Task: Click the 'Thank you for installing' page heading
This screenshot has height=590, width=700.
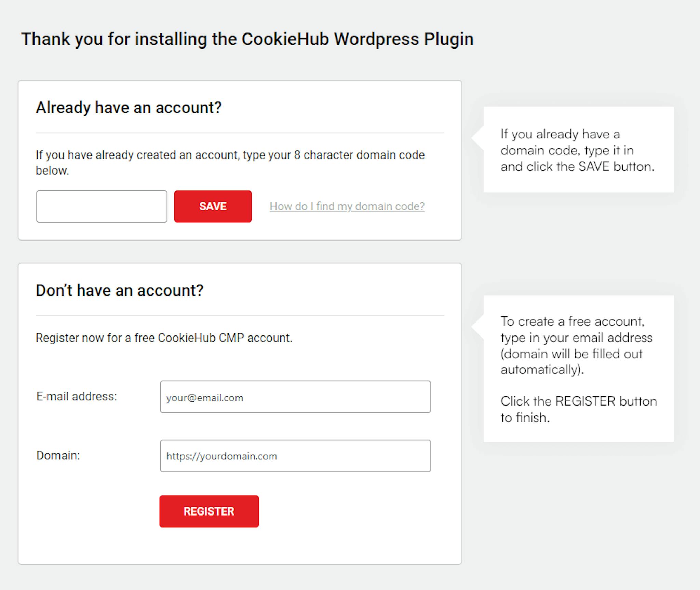Action: (x=247, y=39)
